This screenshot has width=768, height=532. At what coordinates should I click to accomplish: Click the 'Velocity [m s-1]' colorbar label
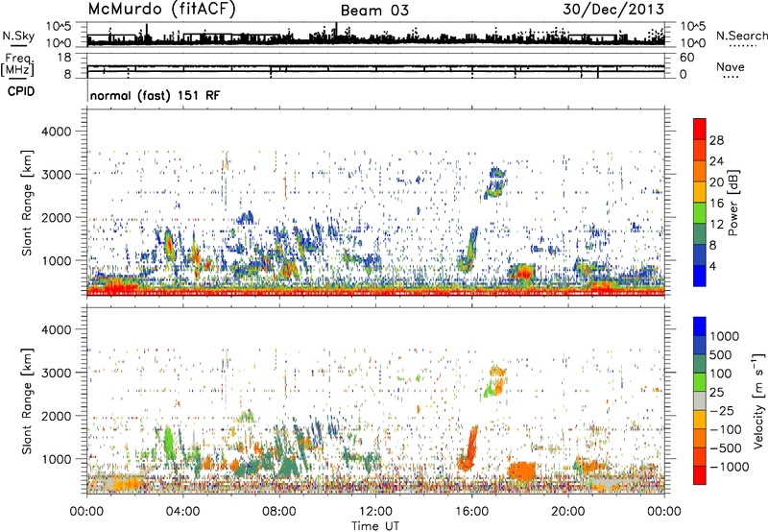[x=758, y=400]
